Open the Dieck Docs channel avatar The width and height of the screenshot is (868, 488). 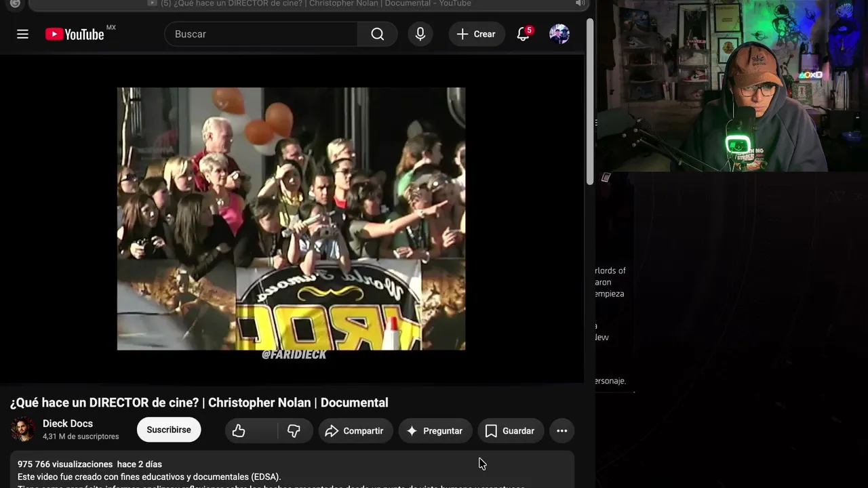tap(22, 430)
